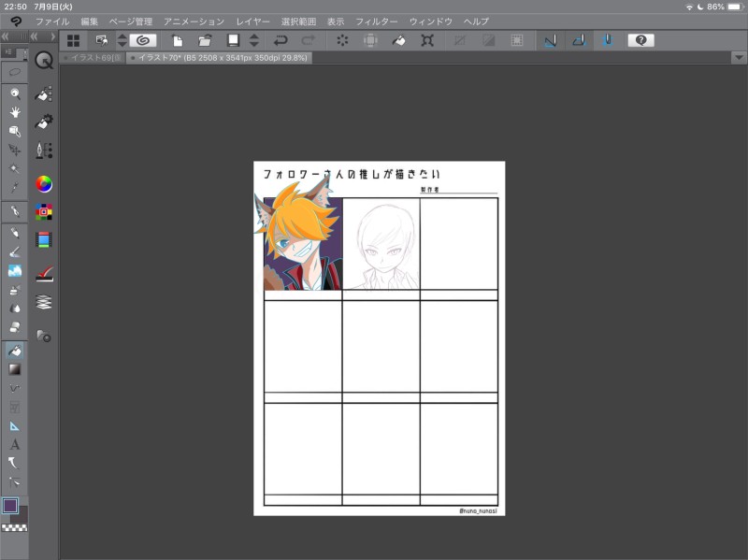Select the Move layer tool
The height and width of the screenshot is (560, 748).
[x=15, y=150]
